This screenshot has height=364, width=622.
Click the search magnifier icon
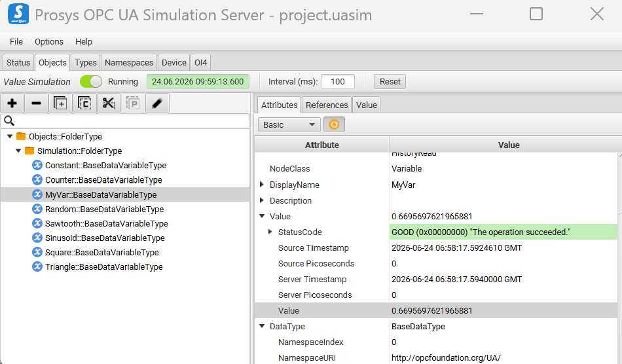click(9, 120)
